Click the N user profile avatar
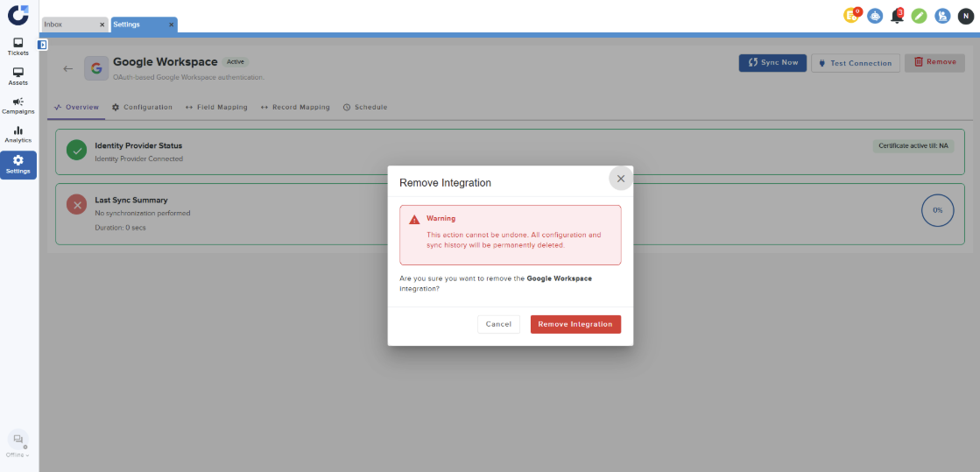 [x=965, y=16]
